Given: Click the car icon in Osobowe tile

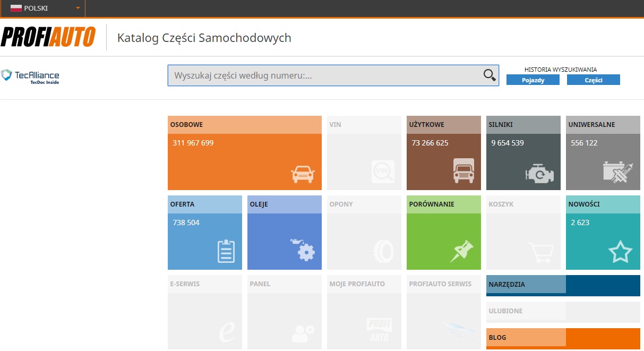Looking at the screenshot, I should click(x=303, y=174).
